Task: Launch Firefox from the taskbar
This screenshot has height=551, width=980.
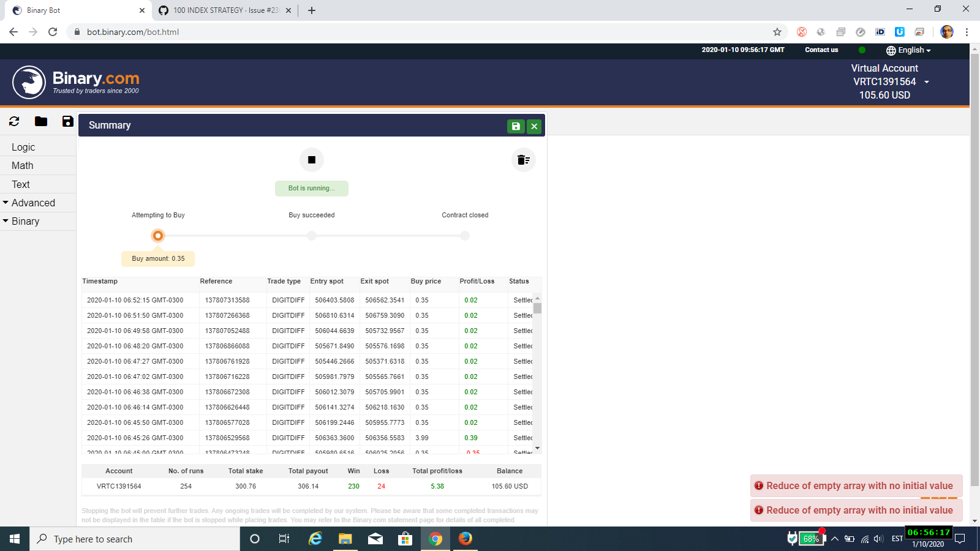Action: coord(466,539)
